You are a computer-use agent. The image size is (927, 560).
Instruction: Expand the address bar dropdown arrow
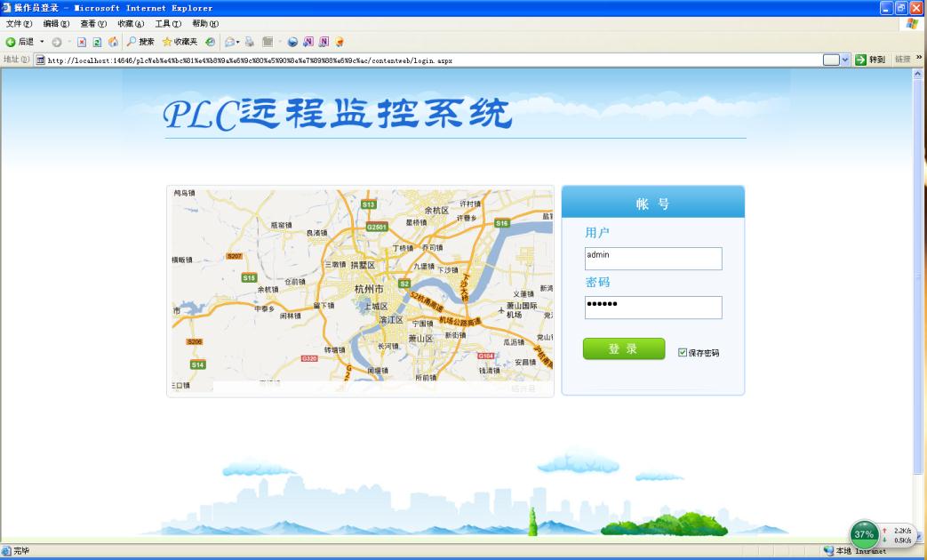845,60
